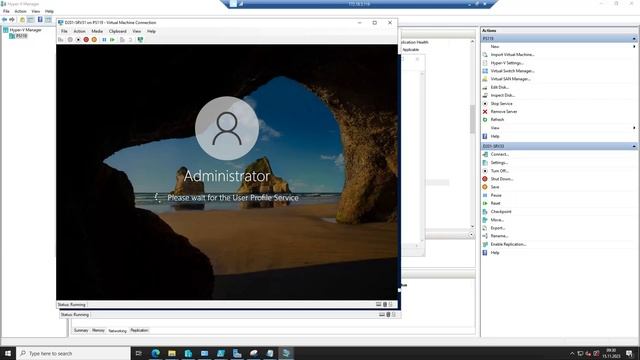
Task: Click Shut Down action in Actions pane
Action: pyautogui.click(x=502, y=179)
